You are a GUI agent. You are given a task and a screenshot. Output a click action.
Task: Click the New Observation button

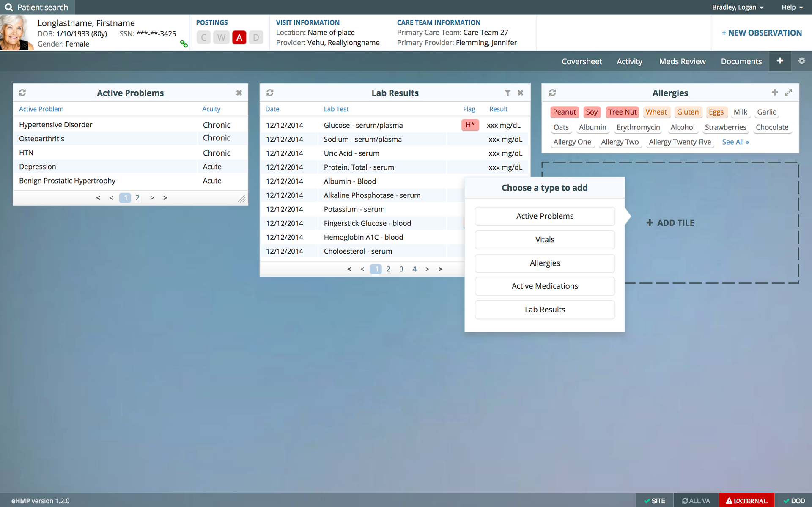(x=761, y=33)
